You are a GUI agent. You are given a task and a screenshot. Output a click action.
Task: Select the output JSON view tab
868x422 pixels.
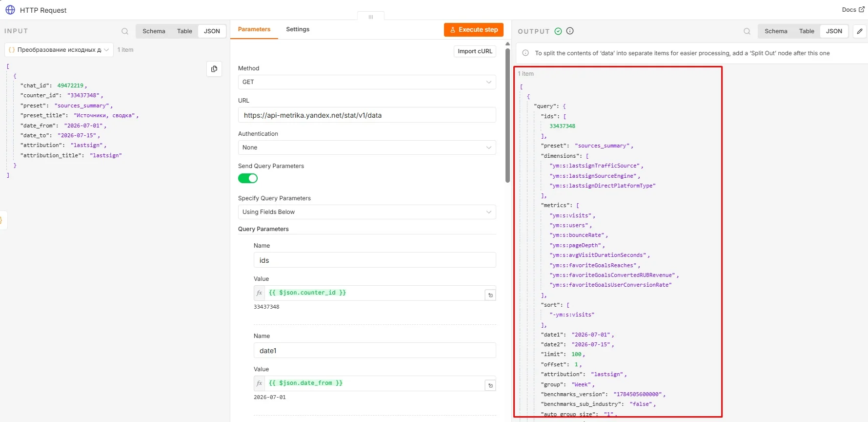coord(834,31)
